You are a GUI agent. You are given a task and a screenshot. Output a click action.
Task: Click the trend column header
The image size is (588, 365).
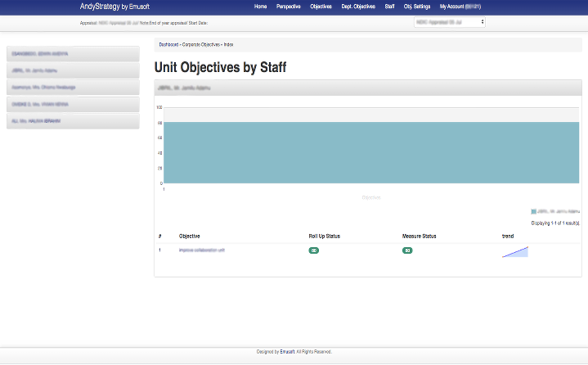tap(508, 236)
